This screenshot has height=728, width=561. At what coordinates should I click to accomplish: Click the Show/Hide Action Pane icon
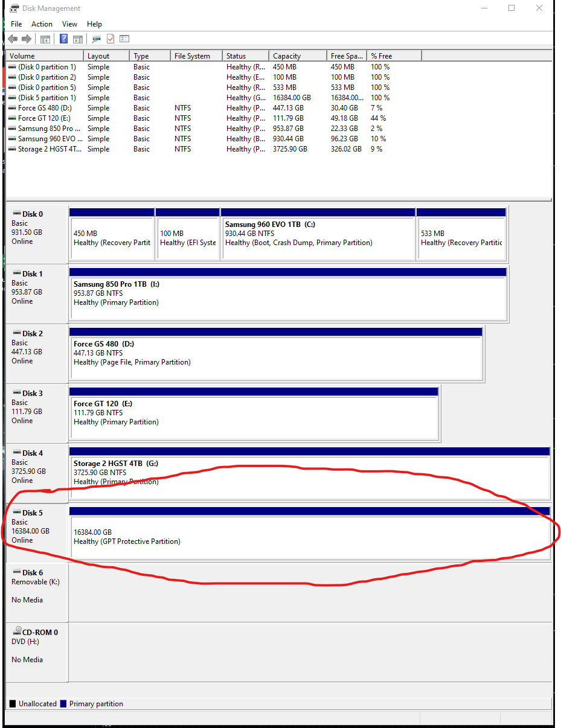tap(78, 39)
